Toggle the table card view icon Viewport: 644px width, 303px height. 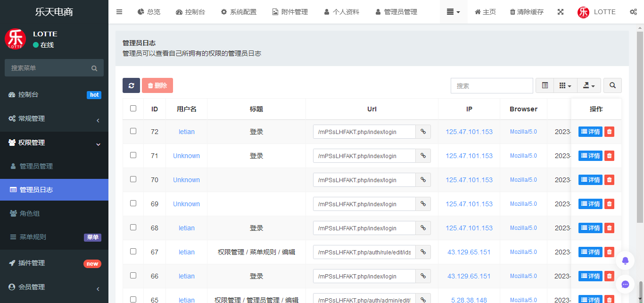[545, 85]
